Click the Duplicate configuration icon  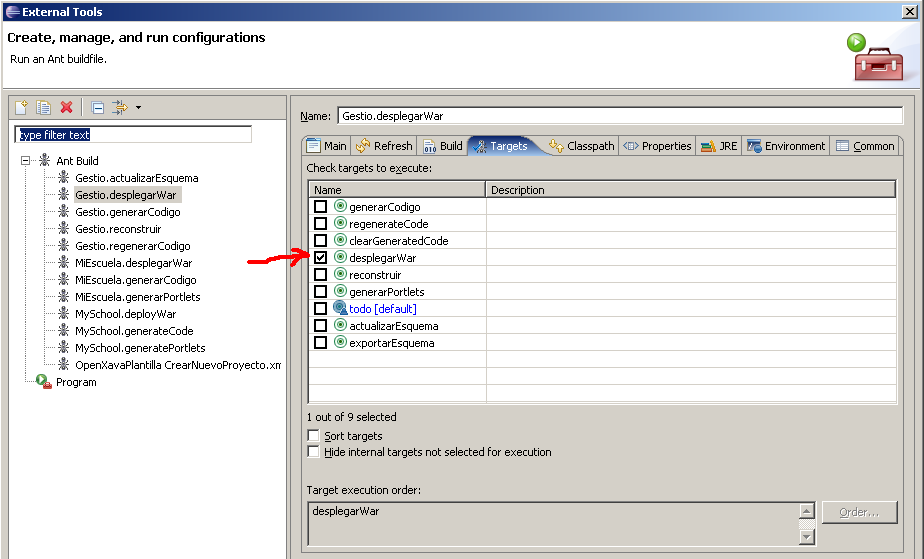pyautogui.click(x=44, y=107)
